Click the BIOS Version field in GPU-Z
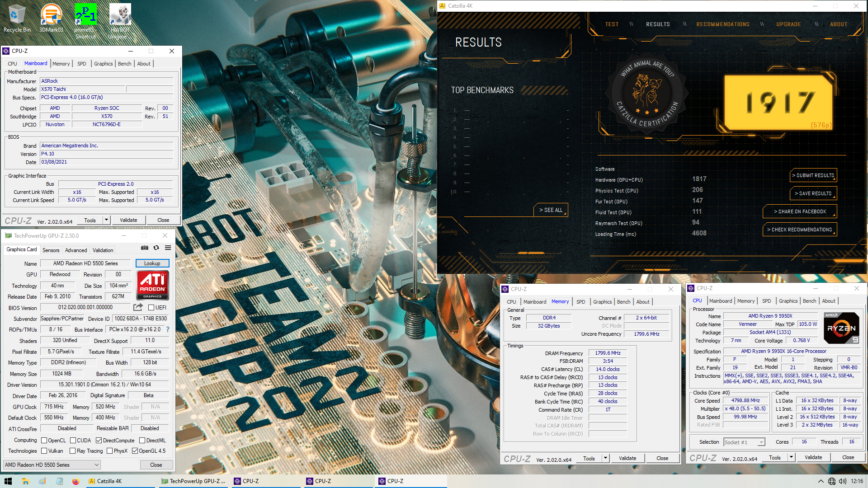The image size is (868, 488). pos(85,307)
